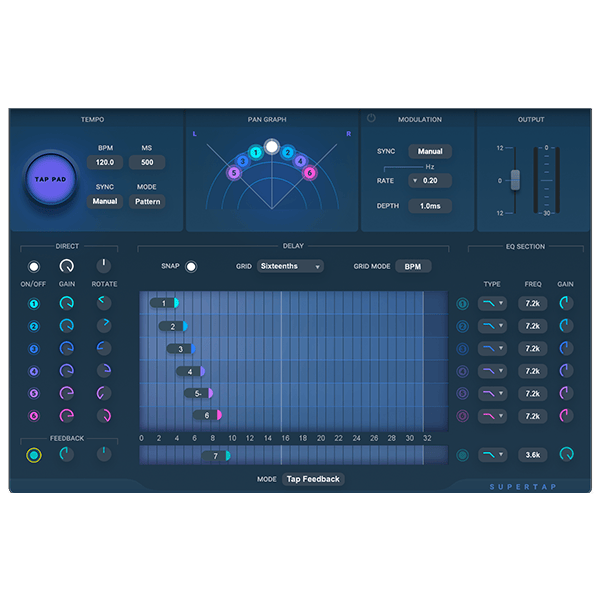Change Tempo SYNC Manual setting

[105, 201]
